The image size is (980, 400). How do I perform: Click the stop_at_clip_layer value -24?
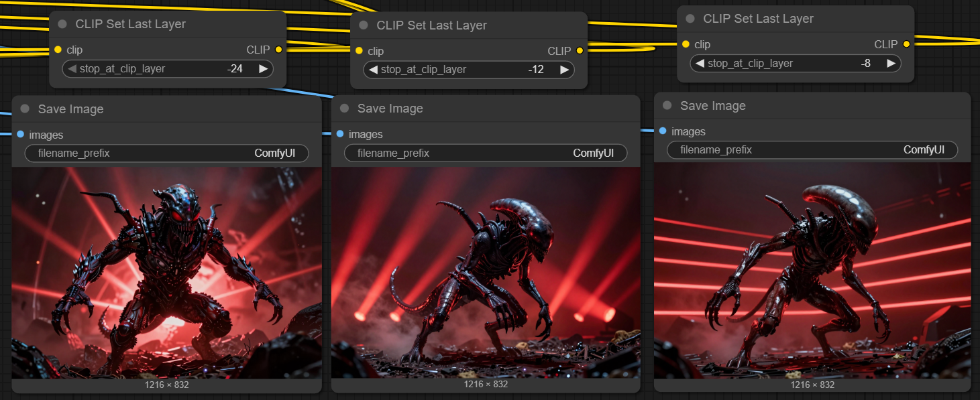235,68
